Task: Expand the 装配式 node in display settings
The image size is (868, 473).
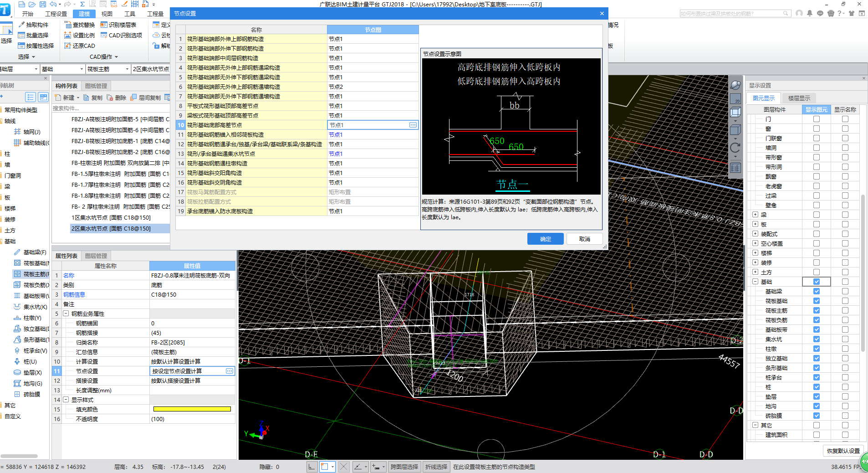Action: click(755, 233)
